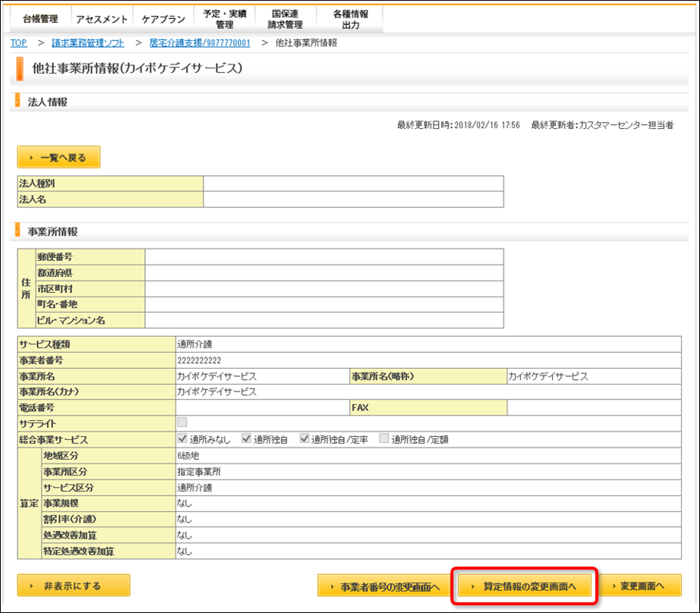Click the 法人情報 section heading
The width and height of the screenshot is (700, 613).
[47, 102]
